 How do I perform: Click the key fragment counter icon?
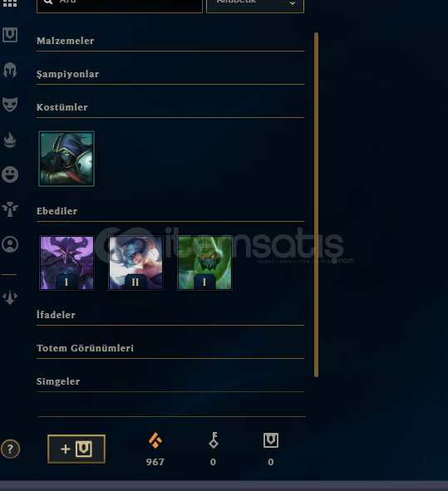point(214,440)
